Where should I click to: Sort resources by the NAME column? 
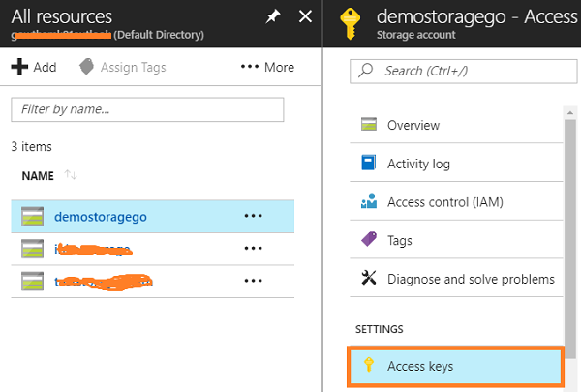[x=38, y=176]
